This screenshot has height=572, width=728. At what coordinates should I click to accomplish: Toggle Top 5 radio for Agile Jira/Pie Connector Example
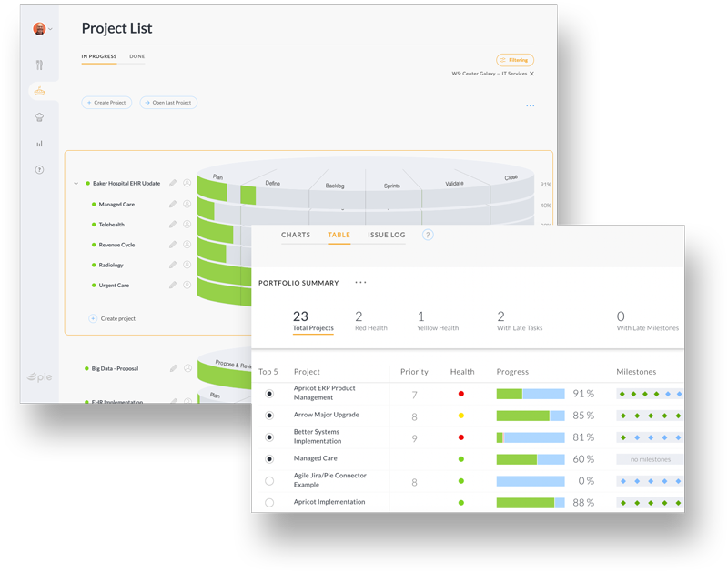(x=269, y=481)
